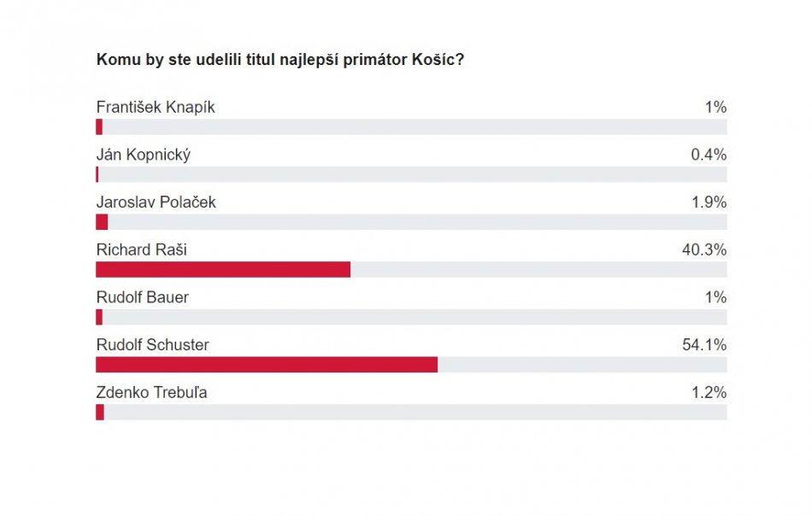
Task: Click Richard Raši's red progress bar
Action: pyautogui.click(x=222, y=270)
